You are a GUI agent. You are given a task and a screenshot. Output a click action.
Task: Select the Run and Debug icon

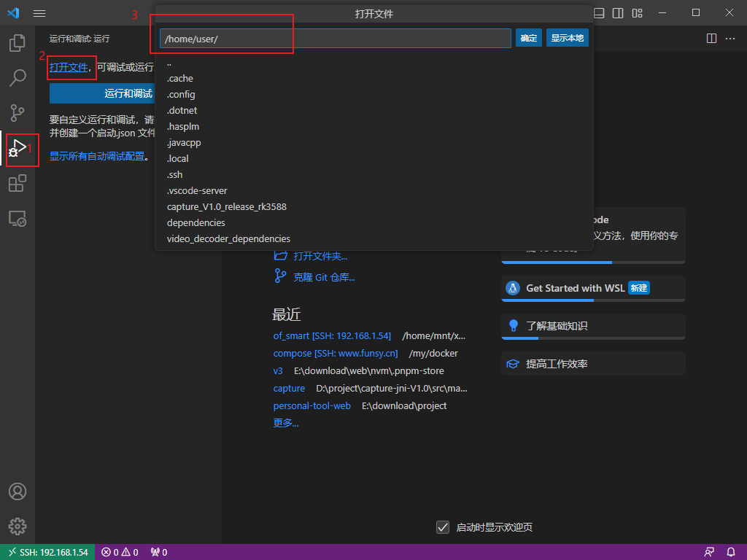(18, 149)
